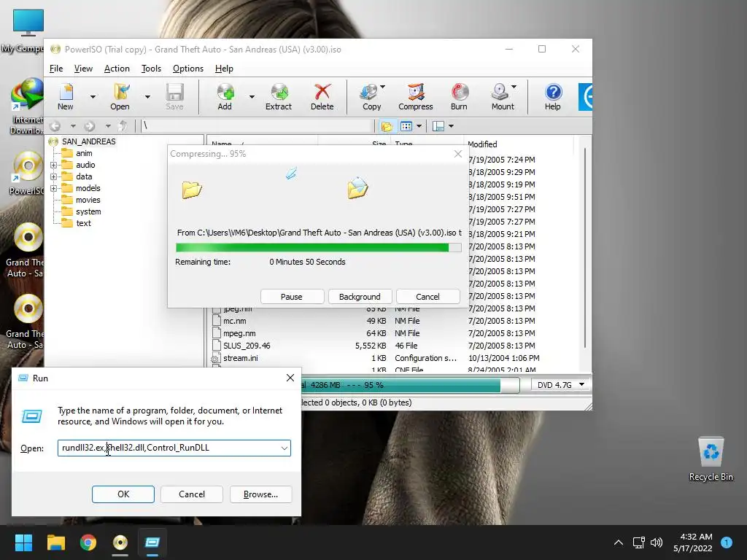This screenshot has width=747, height=560.
Task: Open the Tools menu
Action: [x=151, y=69]
